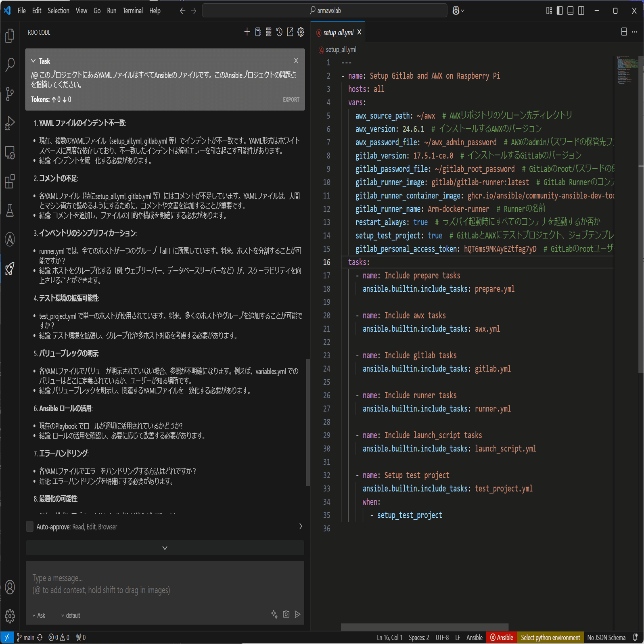The height and width of the screenshot is (644, 644).
Task: Click Select python environment
Action: pyautogui.click(x=550, y=638)
